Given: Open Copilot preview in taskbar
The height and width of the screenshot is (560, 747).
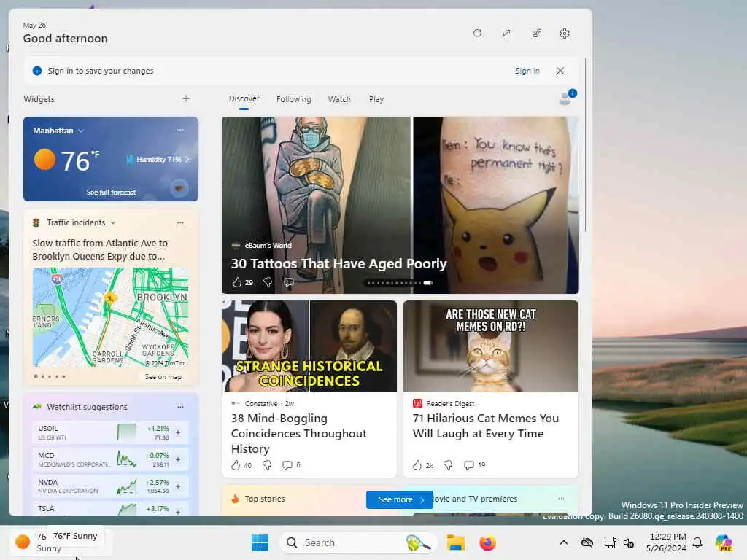Looking at the screenshot, I should pos(724,542).
